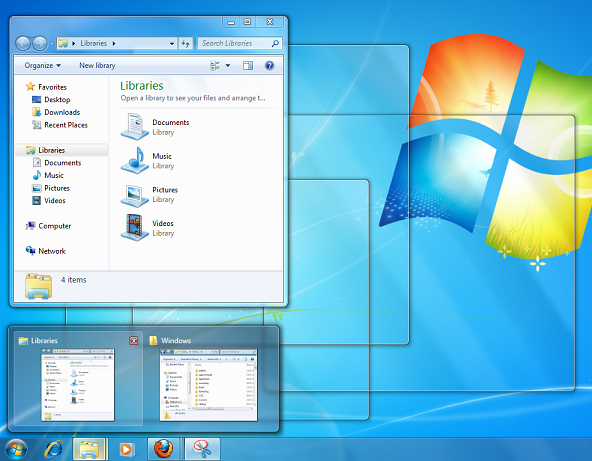Select the Libraries segment in the address bar
The image size is (592, 461).
click(94, 43)
